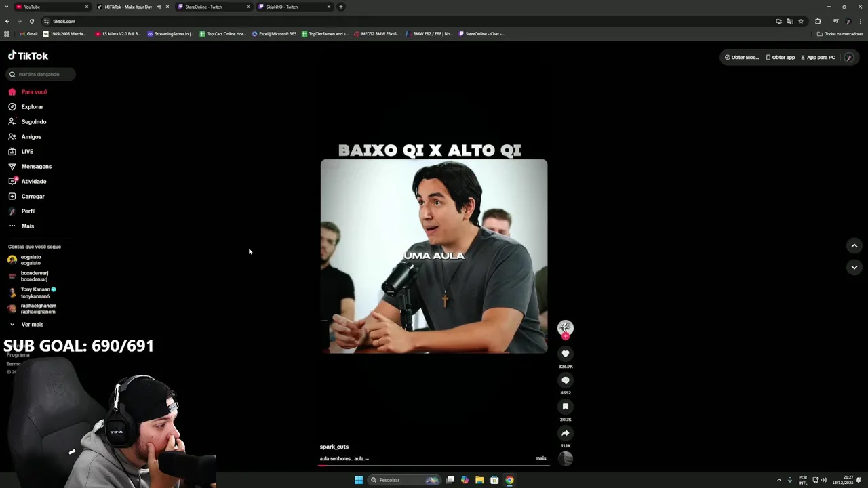Share the video with arrow icon
The image size is (868, 488).
tap(566, 433)
